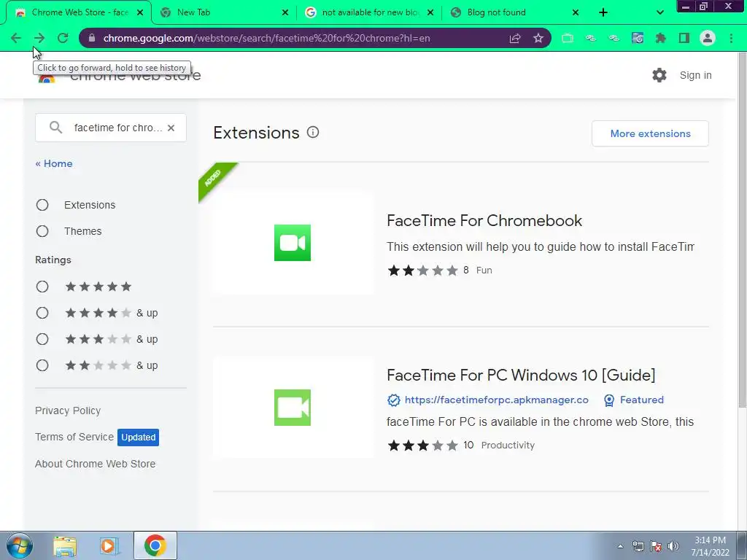Screen dimensions: 747x560
Task: Select the Themes radio filter
Action: coord(42,231)
